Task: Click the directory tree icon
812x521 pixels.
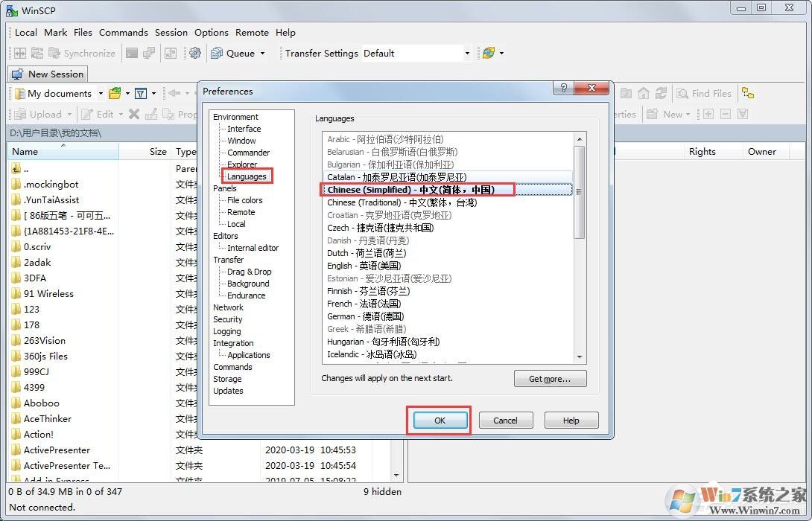Action: click(x=747, y=93)
